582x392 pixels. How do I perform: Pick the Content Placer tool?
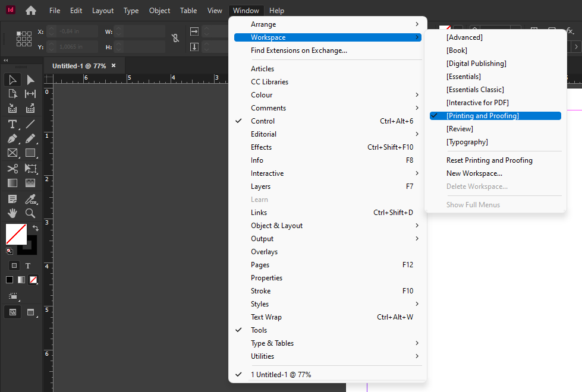pyautogui.click(x=30, y=108)
